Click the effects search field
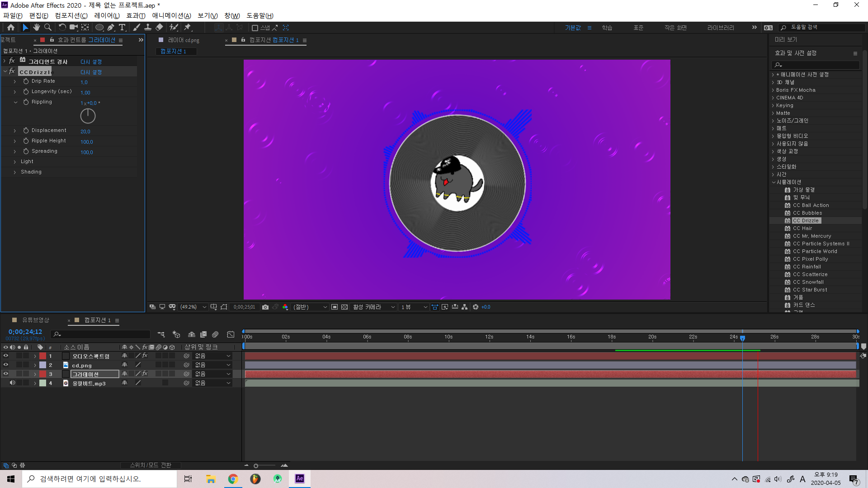This screenshot has height=488, width=868. 815,65
